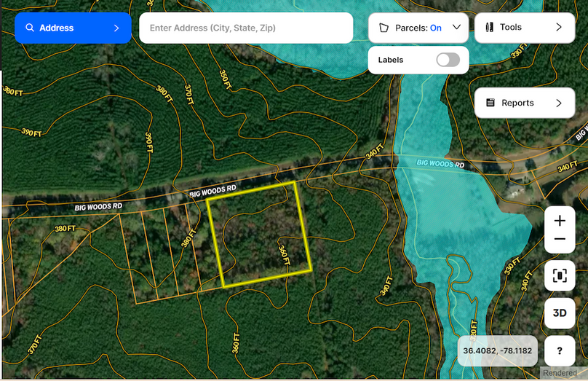Click the ruler tools icon
The image size is (588, 381).
[x=489, y=27]
